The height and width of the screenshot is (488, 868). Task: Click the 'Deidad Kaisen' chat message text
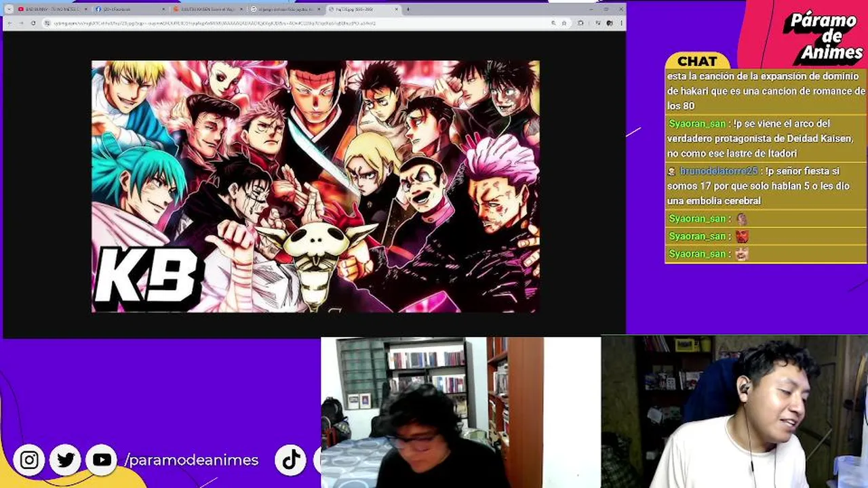point(760,139)
